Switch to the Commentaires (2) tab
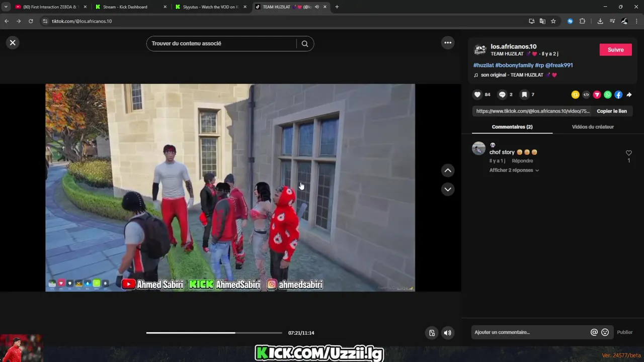The height and width of the screenshot is (362, 644). (512, 127)
